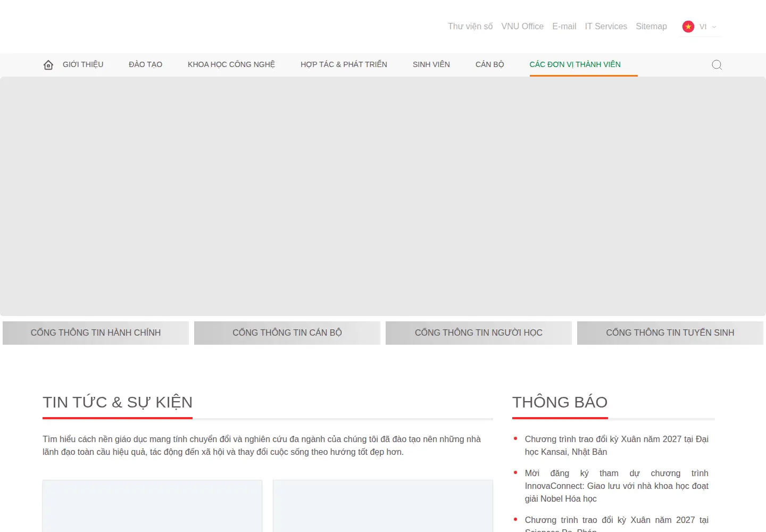Click the large hero banner area

383,196
